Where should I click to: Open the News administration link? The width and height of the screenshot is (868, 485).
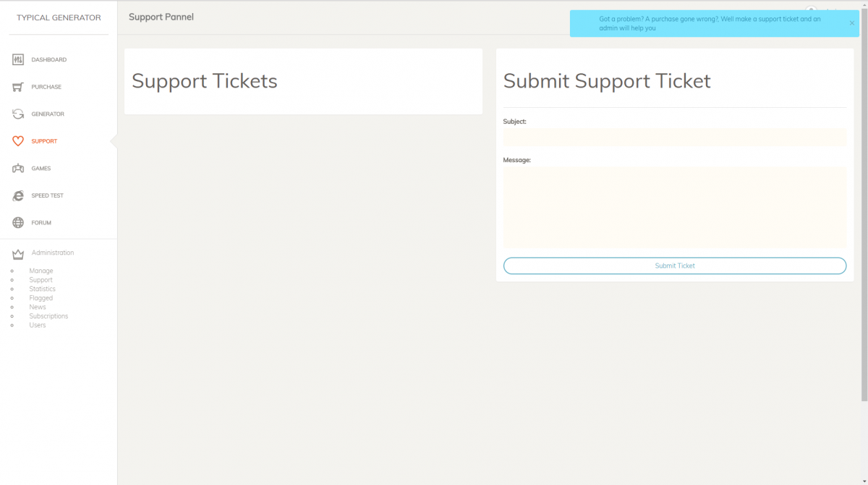[38, 307]
